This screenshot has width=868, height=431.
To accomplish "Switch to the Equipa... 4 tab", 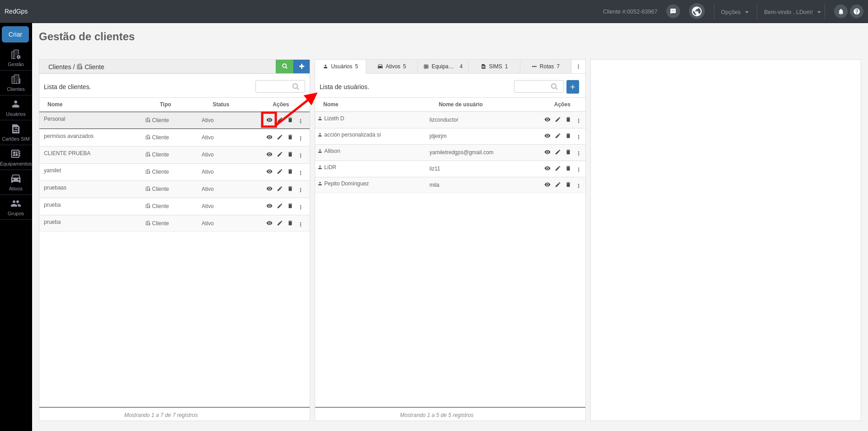I will coord(443,66).
